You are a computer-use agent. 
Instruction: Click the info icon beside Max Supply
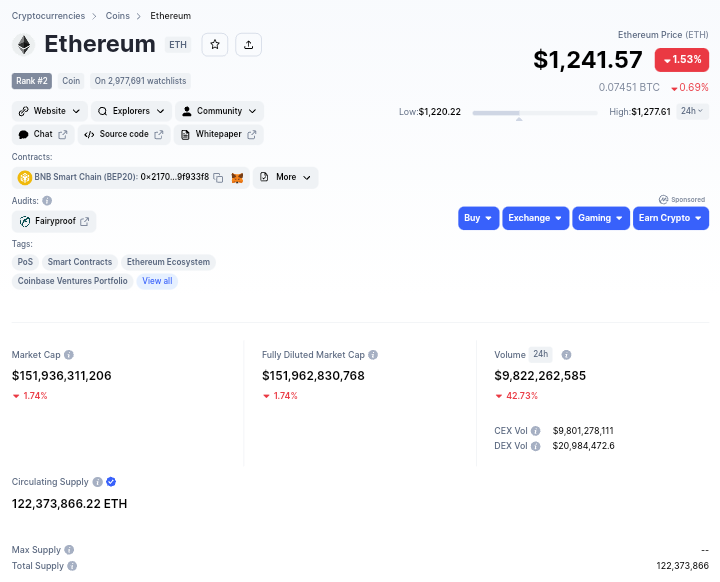click(x=69, y=550)
